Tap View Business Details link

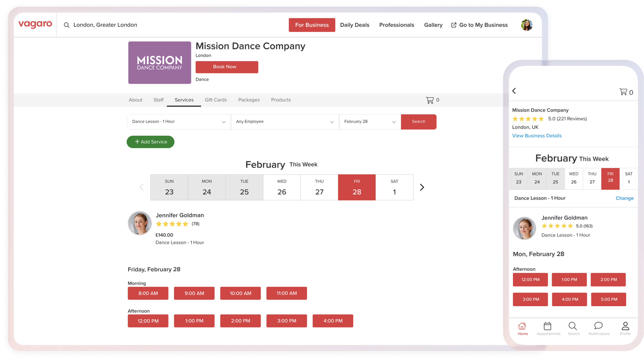537,136
